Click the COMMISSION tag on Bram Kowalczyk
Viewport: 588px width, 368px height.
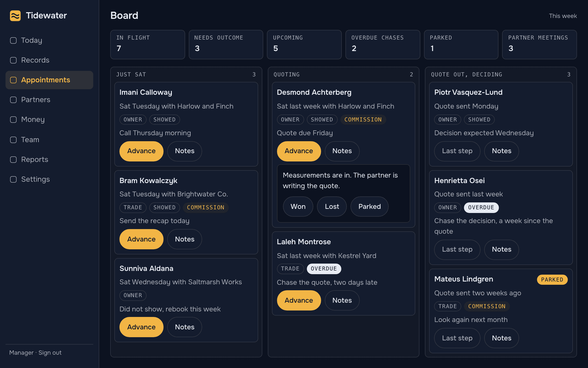pos(206,208)
